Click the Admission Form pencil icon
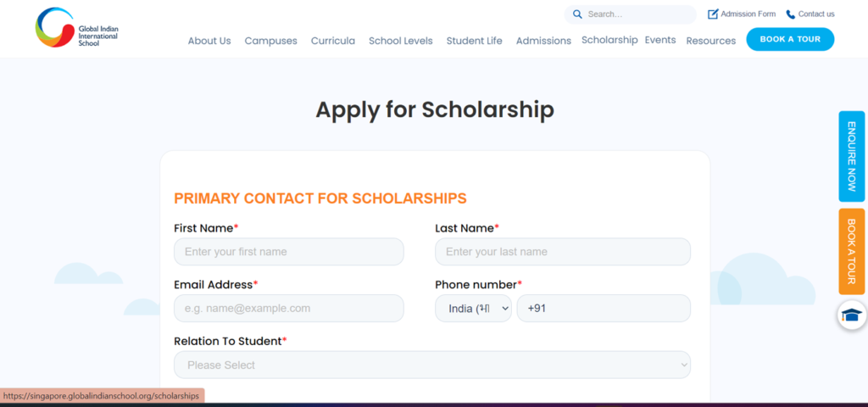Screen dimensions: 868x407 pos(713,14)
